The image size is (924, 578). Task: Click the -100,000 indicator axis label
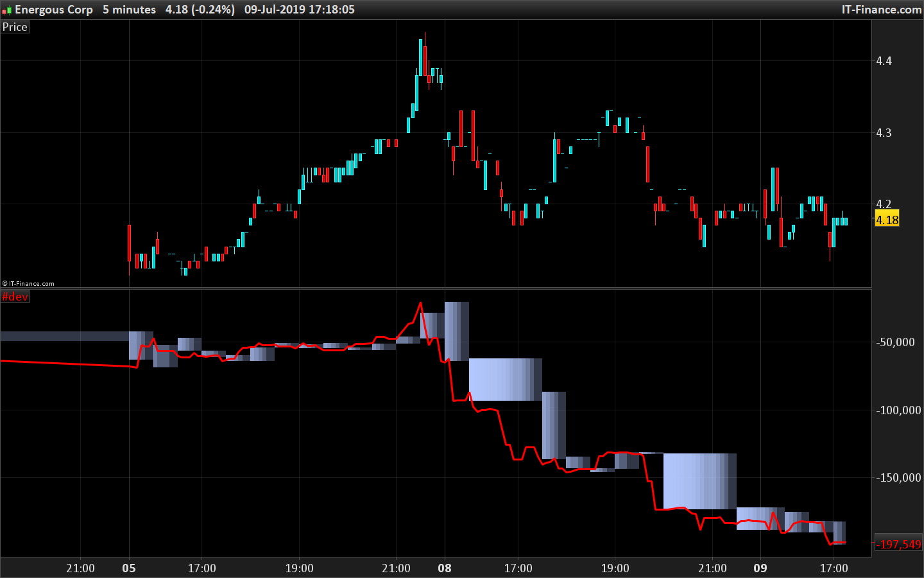[898, 410]
